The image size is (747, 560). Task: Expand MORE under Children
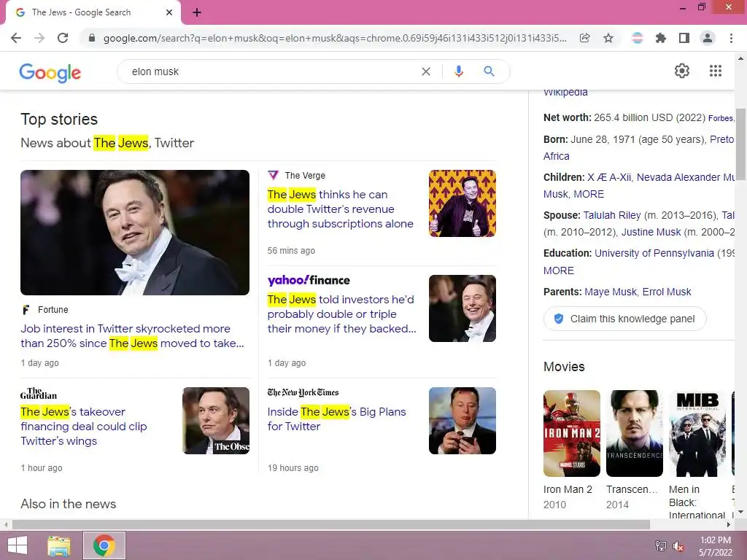coord(589,194)
